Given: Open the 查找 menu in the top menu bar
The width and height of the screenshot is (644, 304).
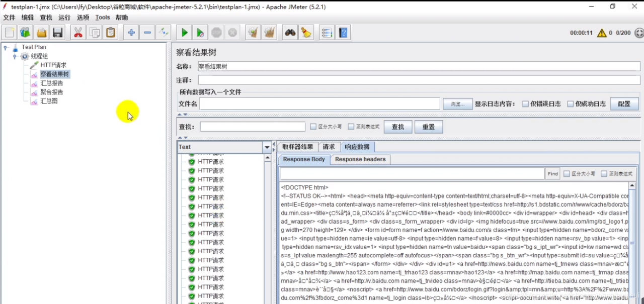Looking at the screenshot, I should 46,18.
